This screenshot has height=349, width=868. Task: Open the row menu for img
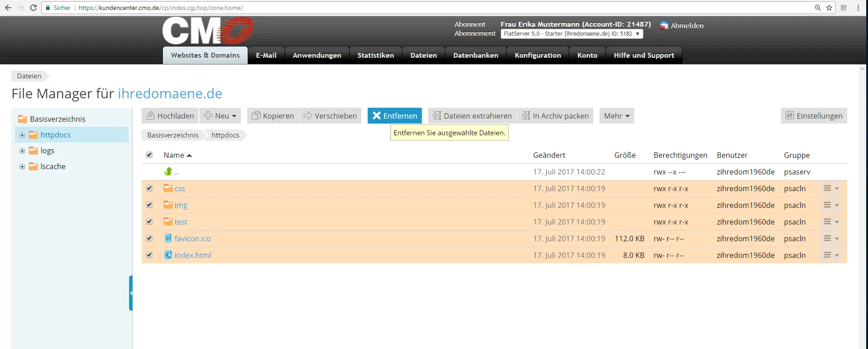tap(831, 205)
